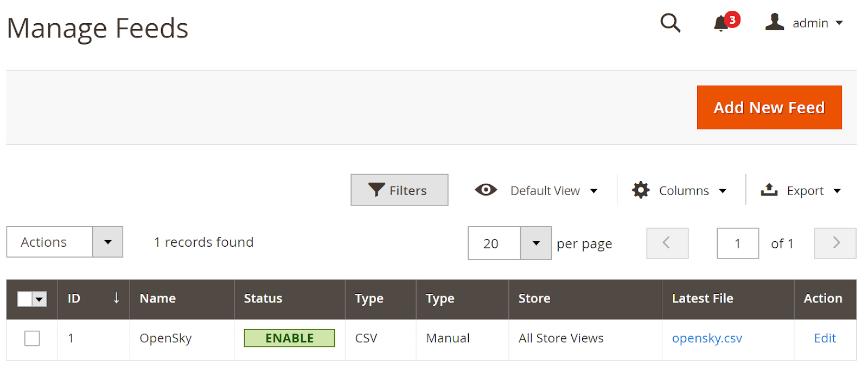Go to previous page arrow
The image size is (868, 373).
[x=667, y=243]
